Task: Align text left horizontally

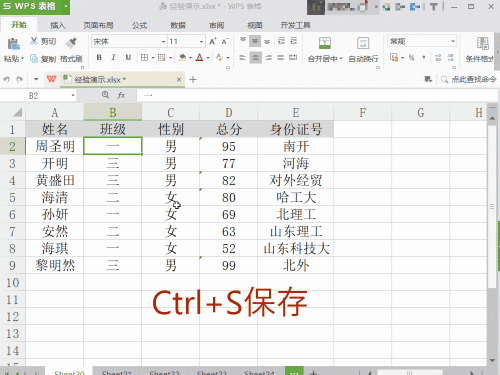Action: [x=243, y=58]
